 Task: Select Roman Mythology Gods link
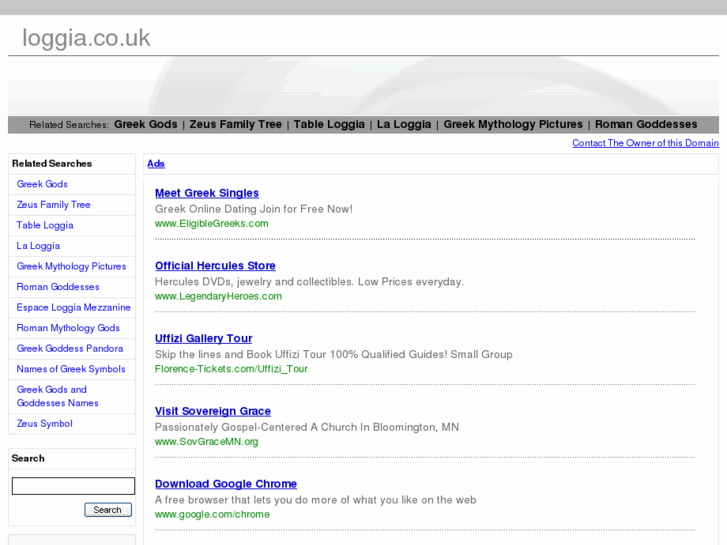click(x=68, y=328)
